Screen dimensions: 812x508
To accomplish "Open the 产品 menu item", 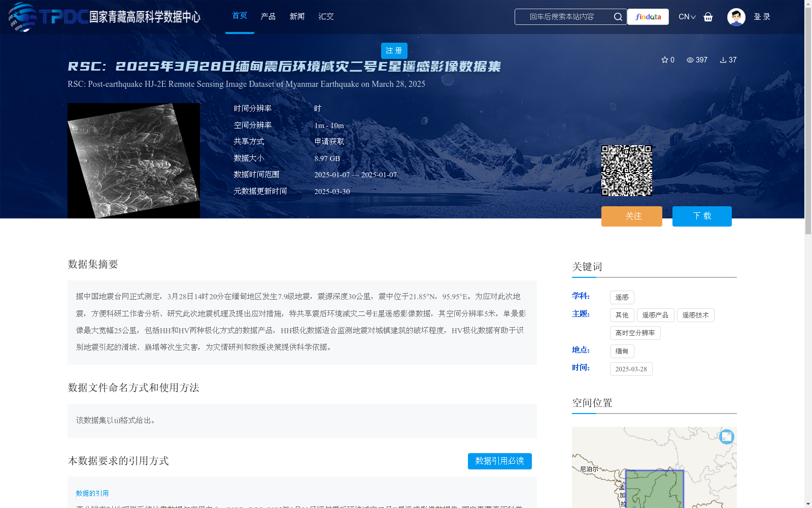I will click(x=268, y=17).
